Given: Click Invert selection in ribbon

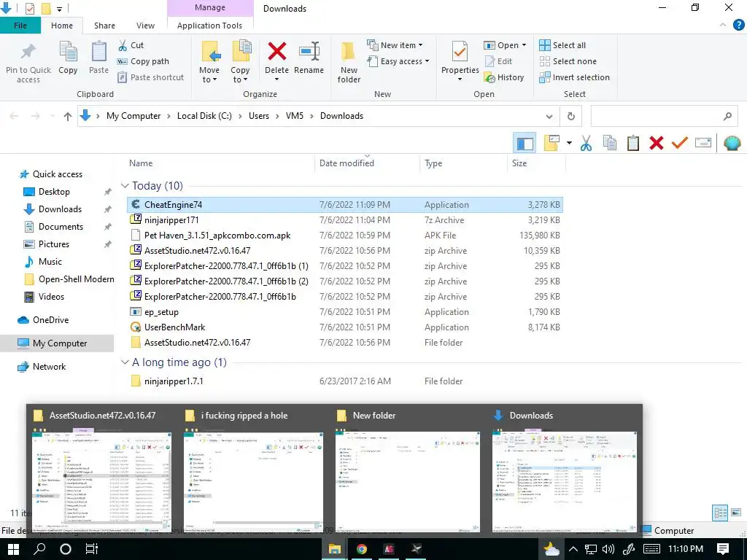Looking at the screenshot, I should [x=575, y=77].
